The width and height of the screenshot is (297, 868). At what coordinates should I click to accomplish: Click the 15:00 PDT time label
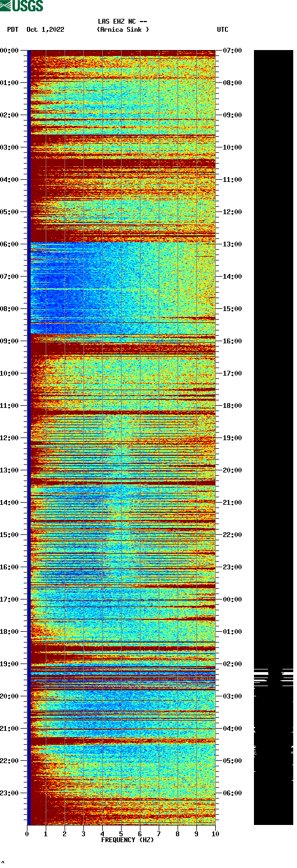[x=9, y=535]
